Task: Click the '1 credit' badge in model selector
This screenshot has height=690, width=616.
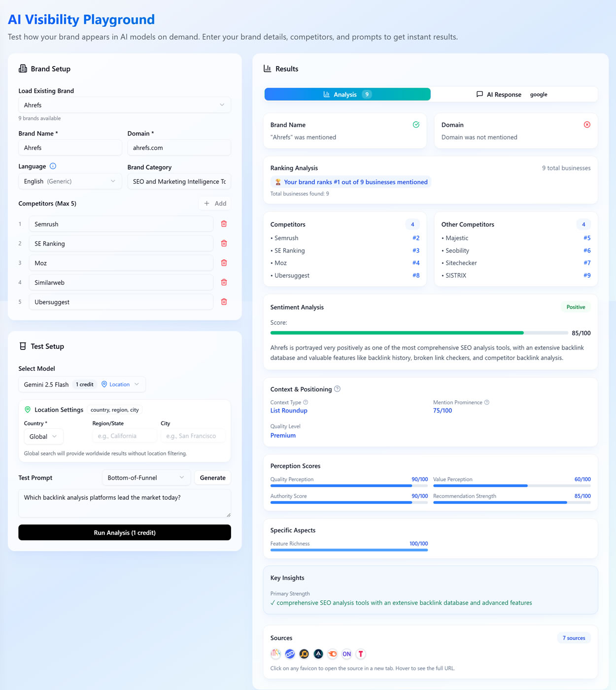Action: point(85,384)
